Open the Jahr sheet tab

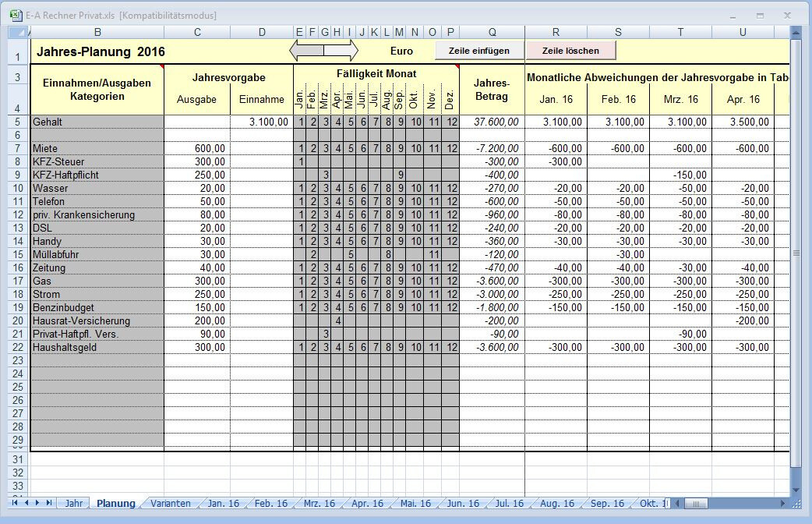(x=74, y=503)
